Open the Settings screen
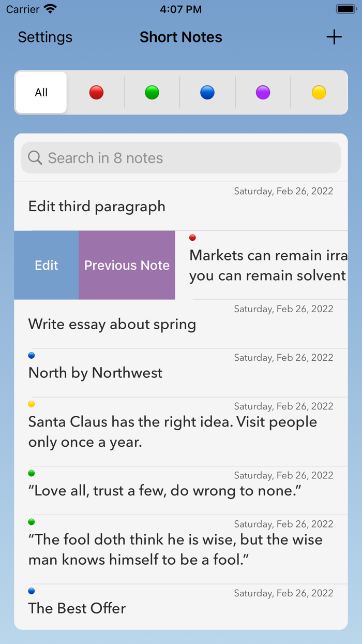The width and height of the screenshot is (362, 644). pos(44,37)
